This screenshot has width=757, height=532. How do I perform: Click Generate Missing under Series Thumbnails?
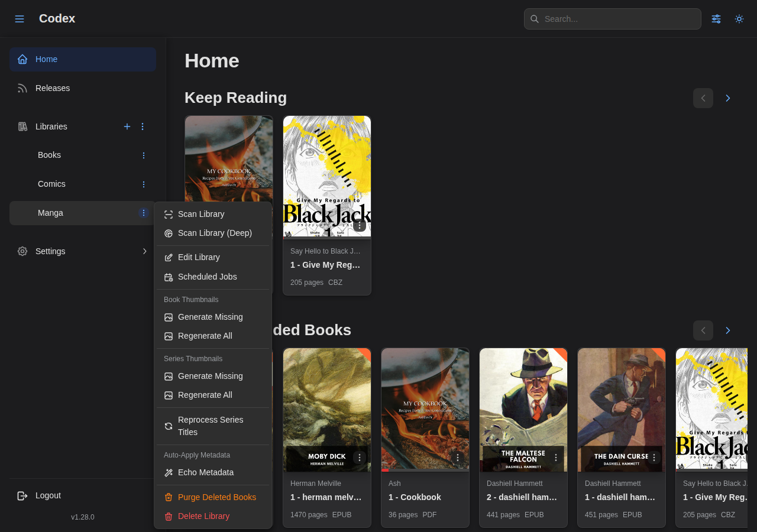coord(213,376)
